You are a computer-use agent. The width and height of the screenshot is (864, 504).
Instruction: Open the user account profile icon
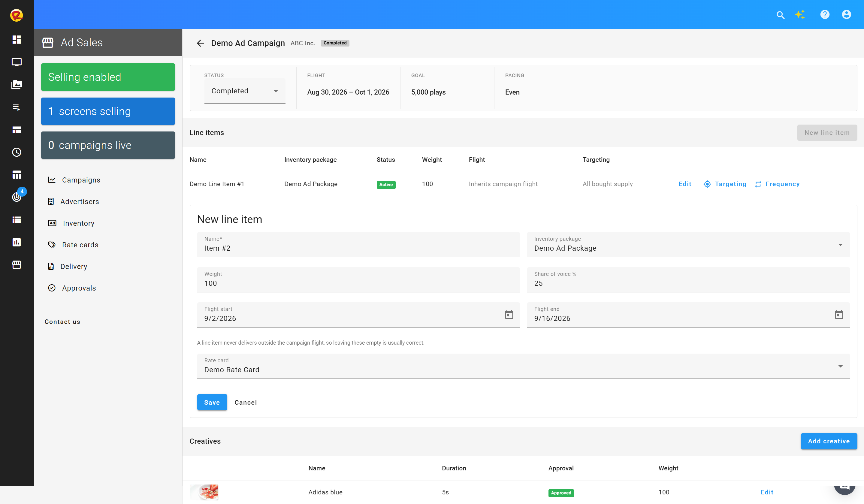(x=846, y=14)
